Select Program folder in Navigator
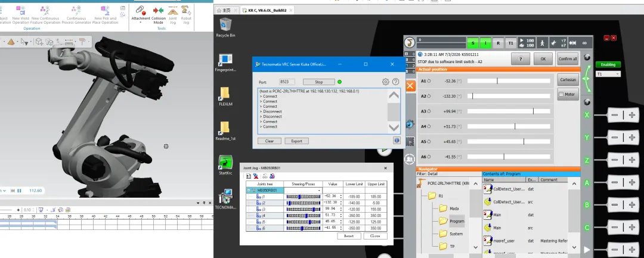The image size is (644, 258). [x=451, y=221]
